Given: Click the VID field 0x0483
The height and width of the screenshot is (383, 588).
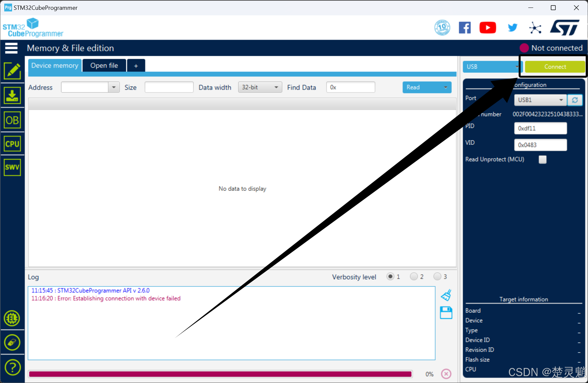Looking at the screenshot, I should [x=540, y=145].
